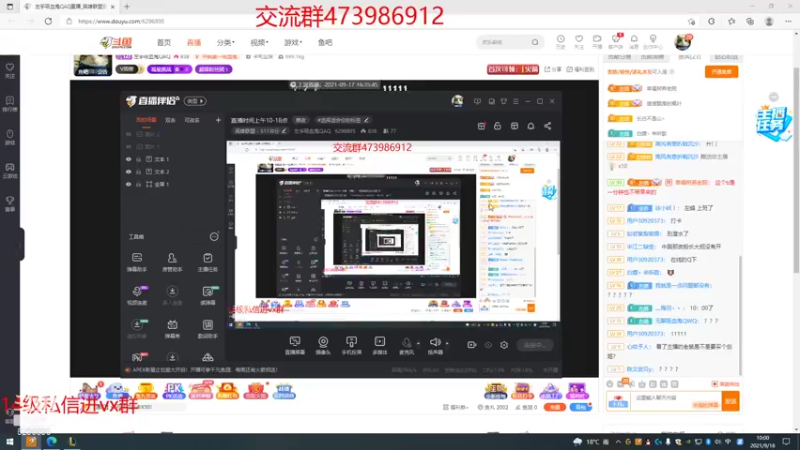Select the 我的场景 tab in 直播伴侣

pos(146,120)
